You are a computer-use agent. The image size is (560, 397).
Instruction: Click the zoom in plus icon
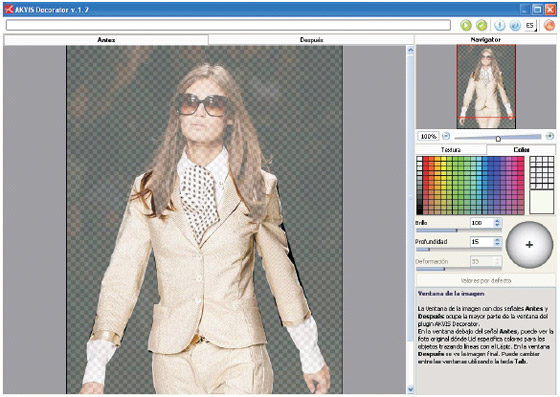(550, 136)
